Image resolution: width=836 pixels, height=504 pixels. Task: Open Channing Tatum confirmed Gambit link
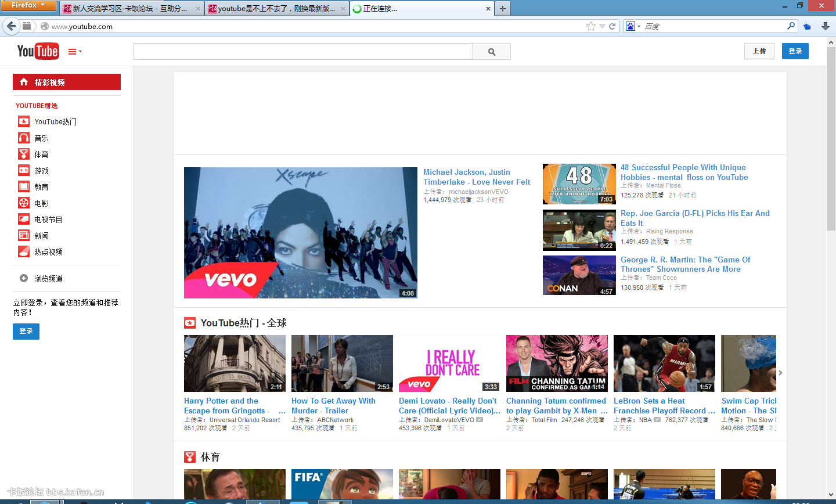click(x=557, y=406)
